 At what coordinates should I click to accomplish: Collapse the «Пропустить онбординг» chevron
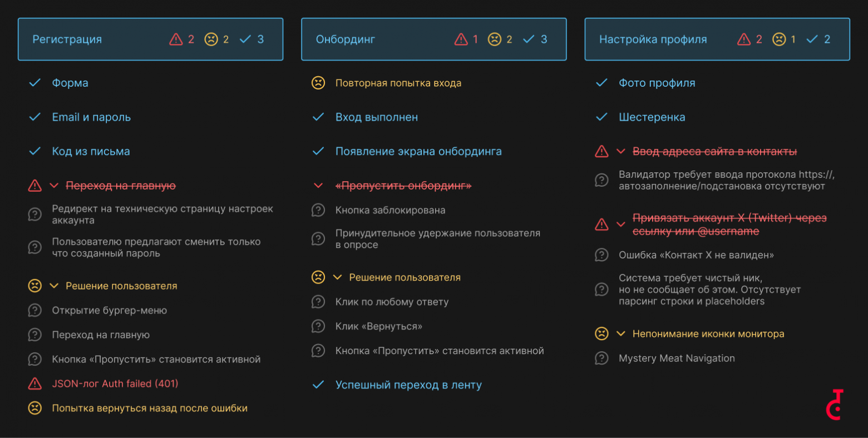click(x=318, y=186)
